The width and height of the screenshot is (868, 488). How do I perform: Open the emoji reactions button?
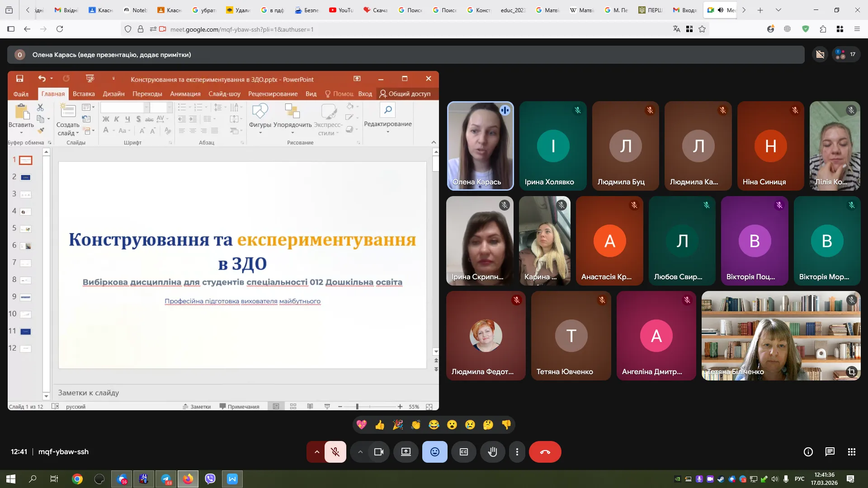pyautogui.click(x=434, y=452)
